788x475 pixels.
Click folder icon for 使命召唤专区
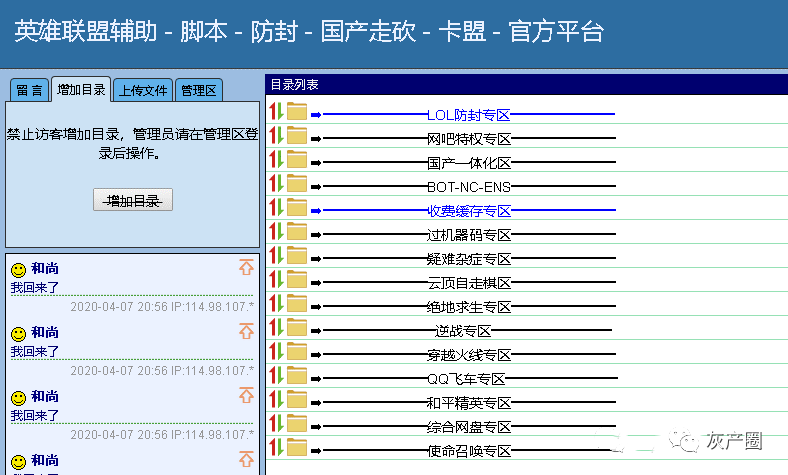click(x=297, y=447)
